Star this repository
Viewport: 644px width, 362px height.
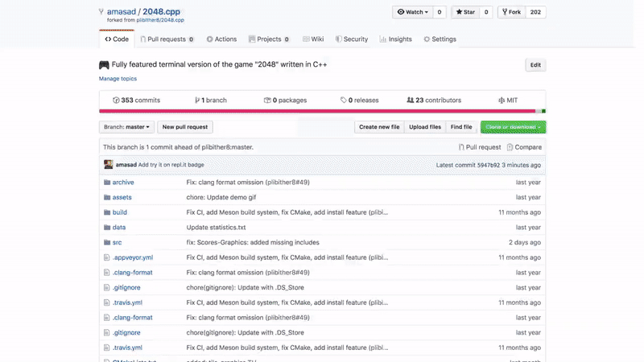(465, 12)
